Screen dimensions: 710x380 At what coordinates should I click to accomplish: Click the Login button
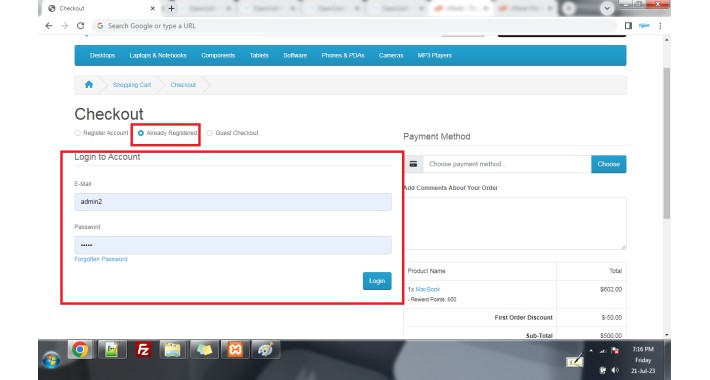click(377, 281)
